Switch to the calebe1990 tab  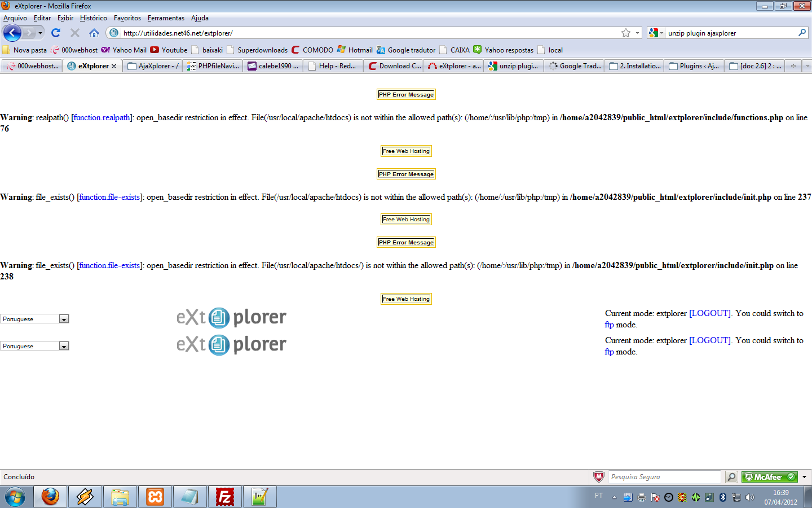pyautogui.click(x=273, y=66)
